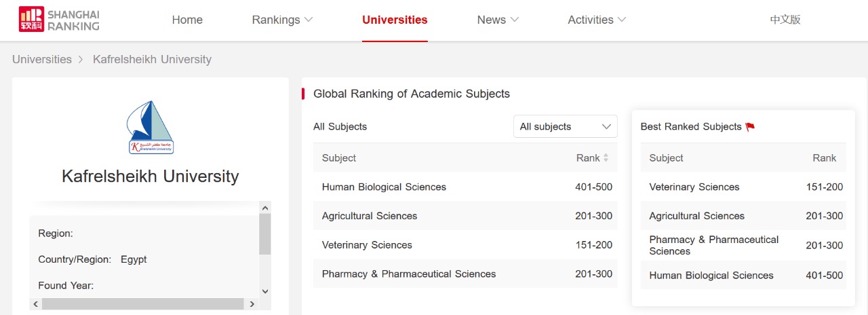Expand the News menu
868x315 pixels.
(498, 20)
